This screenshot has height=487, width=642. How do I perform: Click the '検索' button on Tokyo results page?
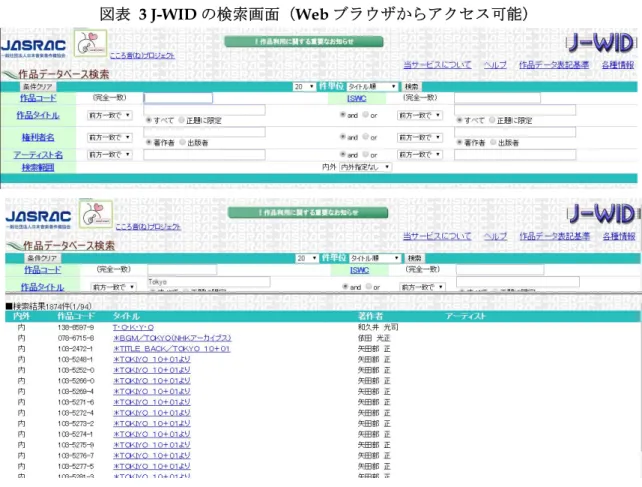[x=414, y=258]
